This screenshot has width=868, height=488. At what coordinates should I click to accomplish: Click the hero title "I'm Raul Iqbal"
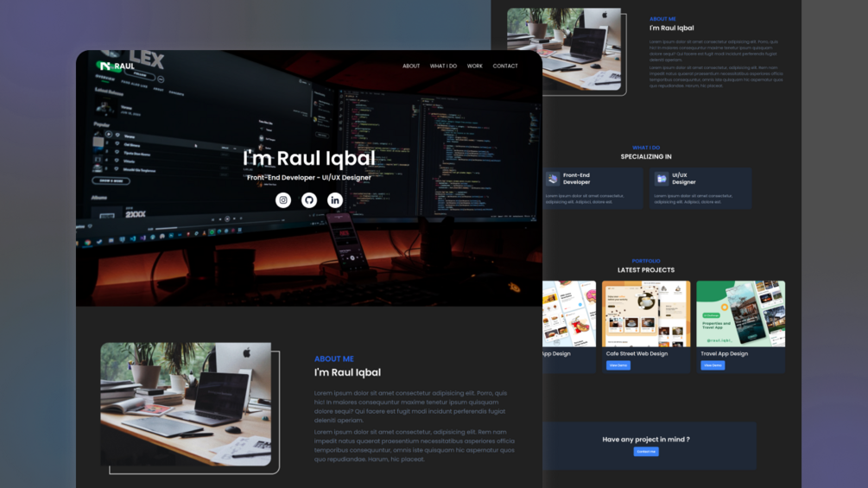[309, 158]
